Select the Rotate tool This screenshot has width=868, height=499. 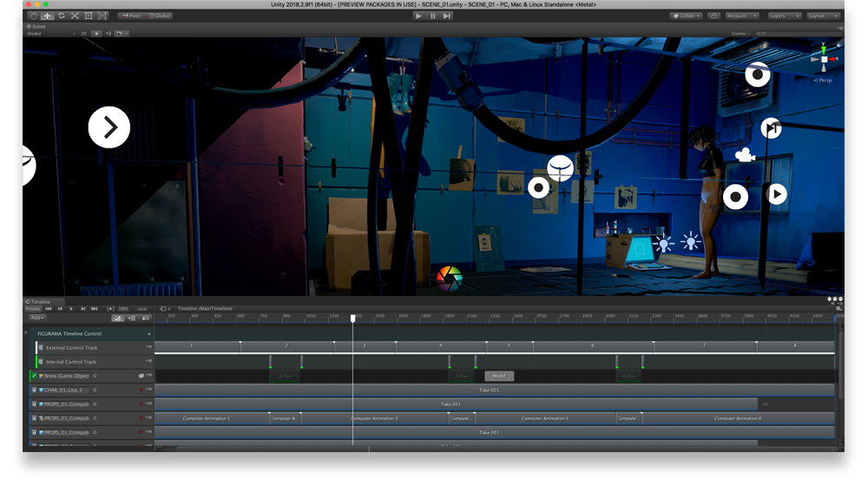[61, 16]
